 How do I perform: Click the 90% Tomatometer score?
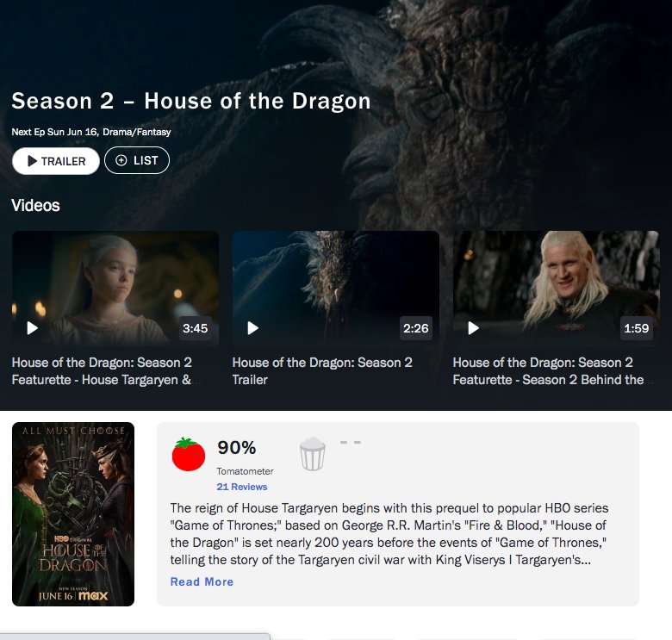[237, 448]
